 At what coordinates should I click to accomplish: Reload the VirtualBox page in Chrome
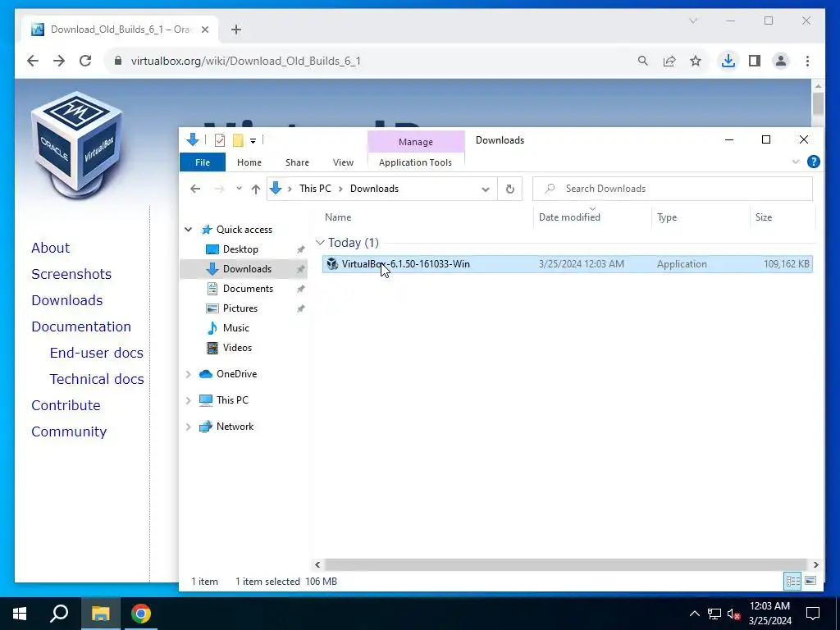point(85,61)
